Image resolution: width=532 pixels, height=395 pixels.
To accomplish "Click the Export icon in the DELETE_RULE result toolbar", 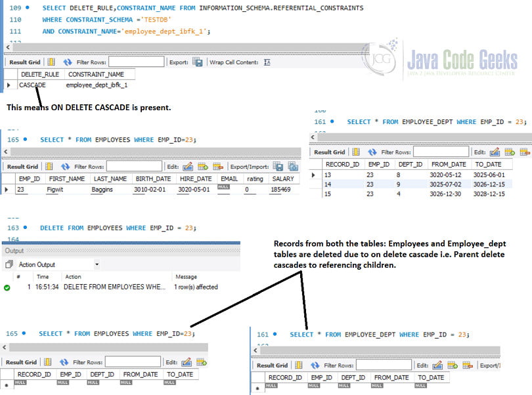I will [x=198, y=62].
